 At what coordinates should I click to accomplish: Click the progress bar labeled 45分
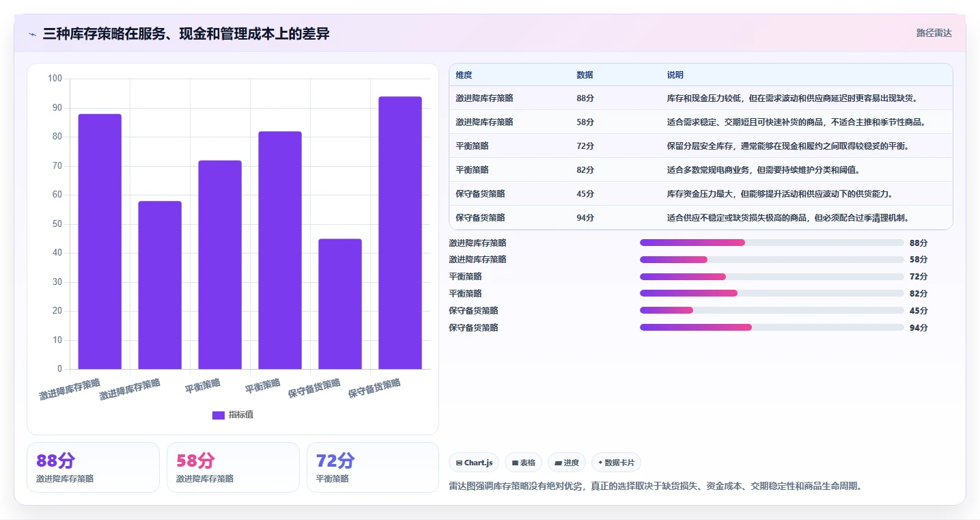click(772, 310)
